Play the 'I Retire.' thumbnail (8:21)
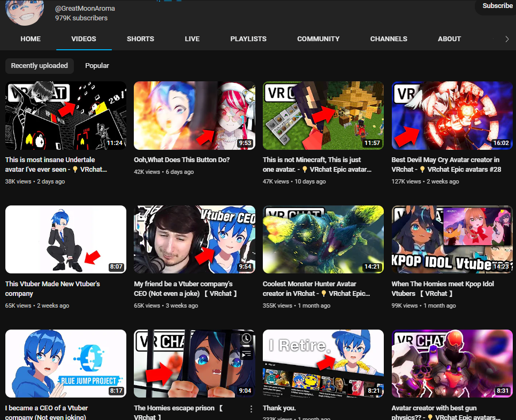The image size is (516, 420). pos(323,363)
